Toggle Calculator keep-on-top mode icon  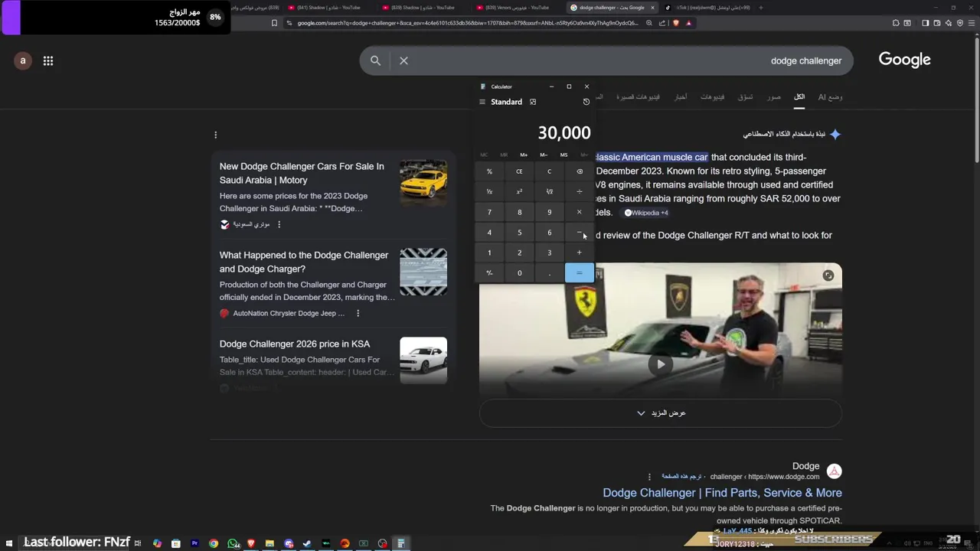click(x=533, y=102)
